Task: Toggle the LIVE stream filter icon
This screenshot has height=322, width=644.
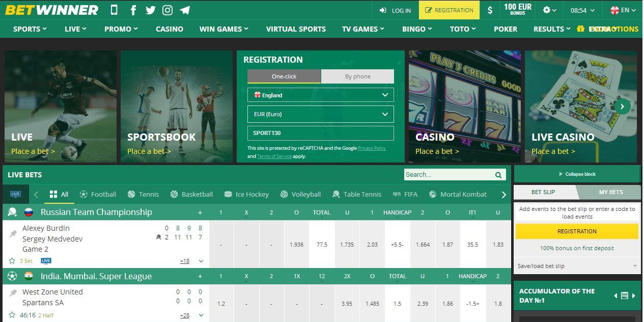Action: tap(15, 194)
